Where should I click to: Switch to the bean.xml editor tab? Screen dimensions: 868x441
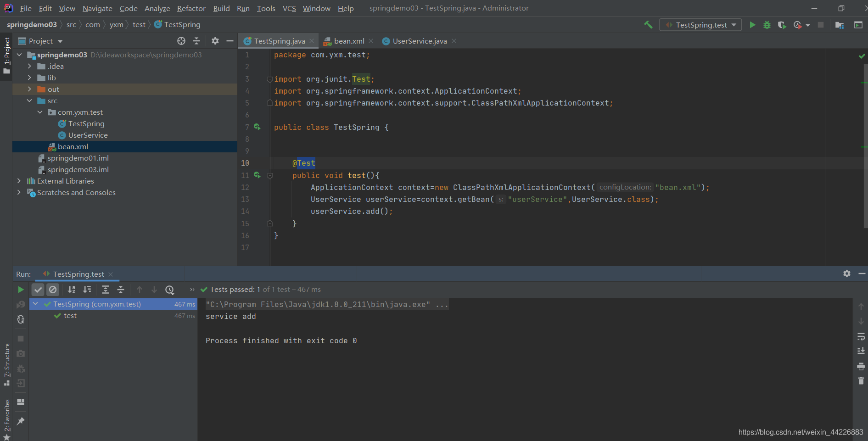click(349, 41)
